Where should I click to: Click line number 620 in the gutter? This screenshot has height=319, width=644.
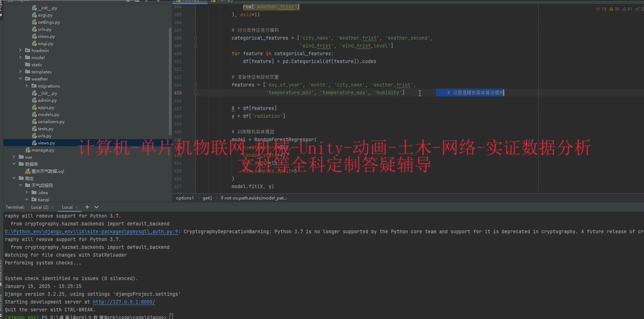178,132
